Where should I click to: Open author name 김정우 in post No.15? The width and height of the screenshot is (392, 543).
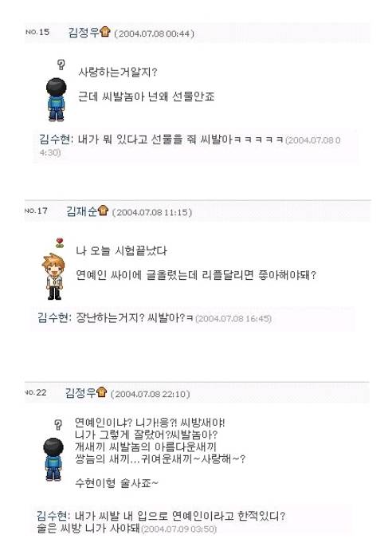[x=84, y=32]
